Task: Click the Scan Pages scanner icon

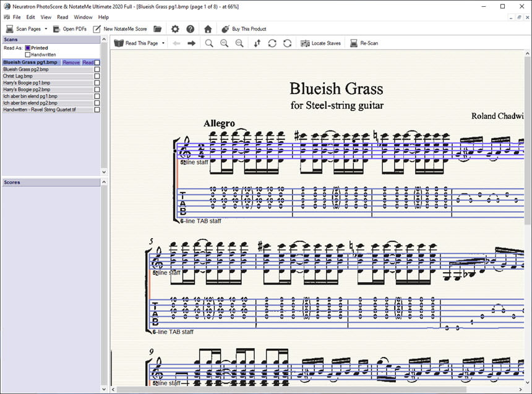Action: click(10, 29)
